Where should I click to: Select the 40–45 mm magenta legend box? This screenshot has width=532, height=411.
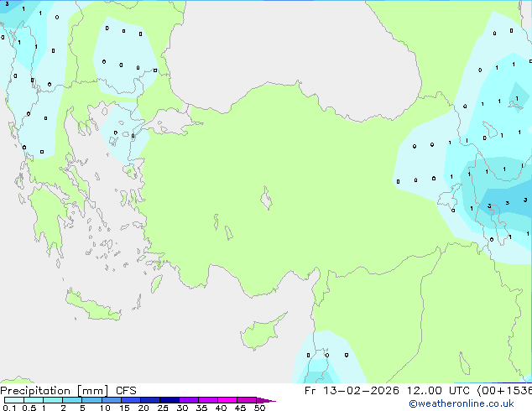coord(227,400)
